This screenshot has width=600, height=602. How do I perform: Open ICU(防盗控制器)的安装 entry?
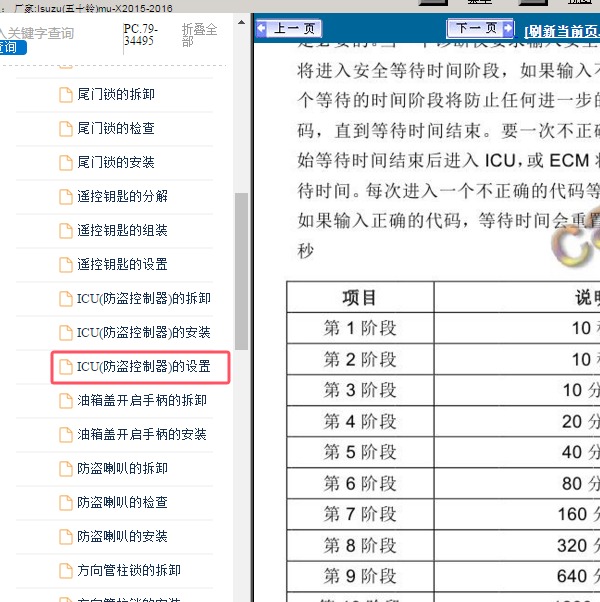coord(144,332)
